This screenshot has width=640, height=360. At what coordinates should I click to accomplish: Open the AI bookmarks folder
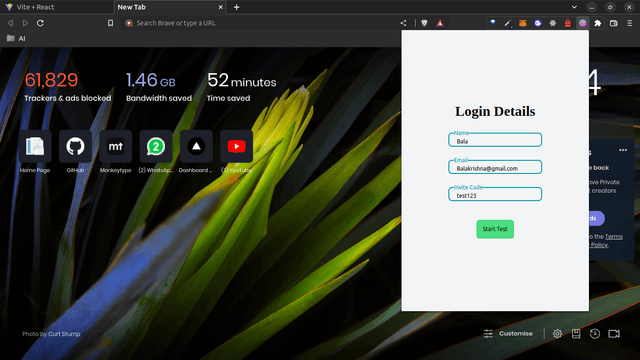(x=16, y=38)
